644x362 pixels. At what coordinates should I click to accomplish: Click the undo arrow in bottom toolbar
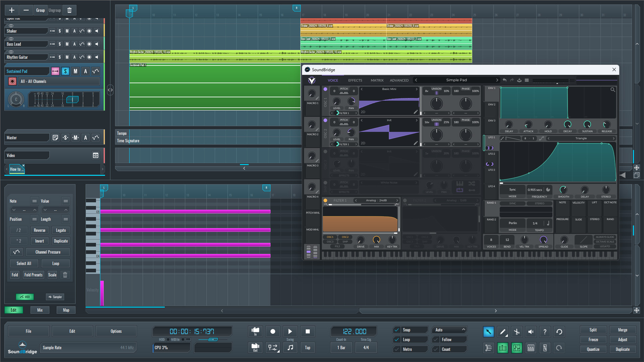click(x=559, y=332)
